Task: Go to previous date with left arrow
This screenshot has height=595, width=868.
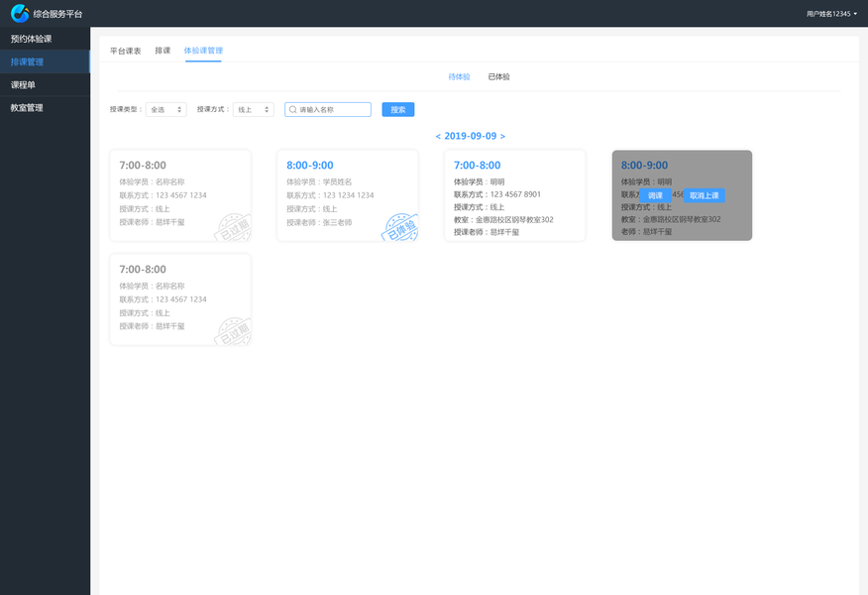Action: tap(438, 136)
